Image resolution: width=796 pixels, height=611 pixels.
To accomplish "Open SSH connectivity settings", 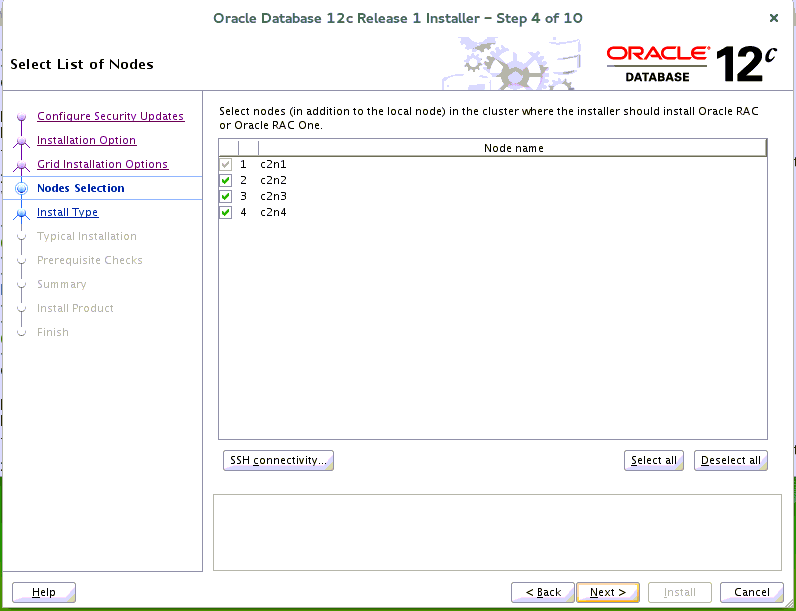I will click(x=278, y=460).
